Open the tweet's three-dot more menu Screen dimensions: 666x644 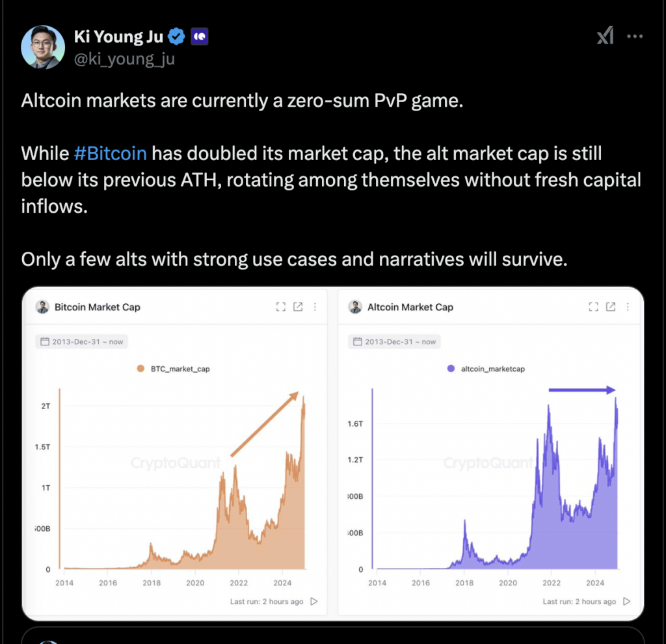pos(635,36)
